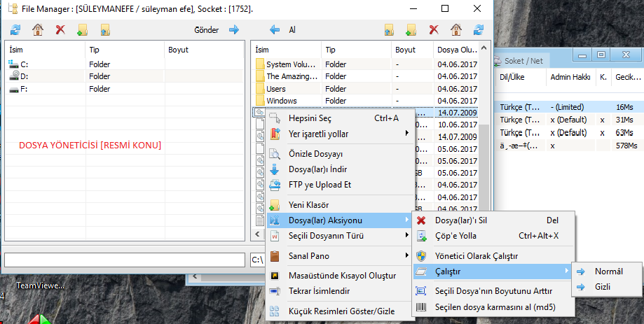644x324 pixels.
Task: Create new folder from left panel toolbar
Action: pos(82,29)
